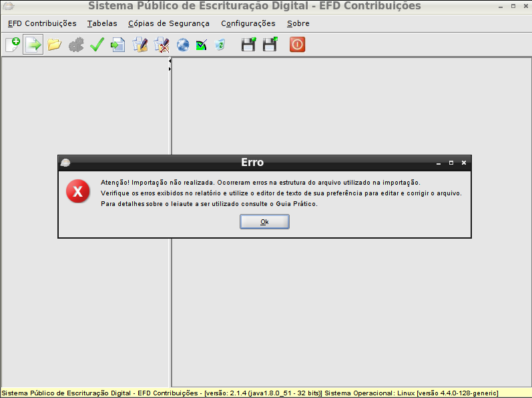
Task: Click the document with green arrow icon
Action: (x=118, y=45)
